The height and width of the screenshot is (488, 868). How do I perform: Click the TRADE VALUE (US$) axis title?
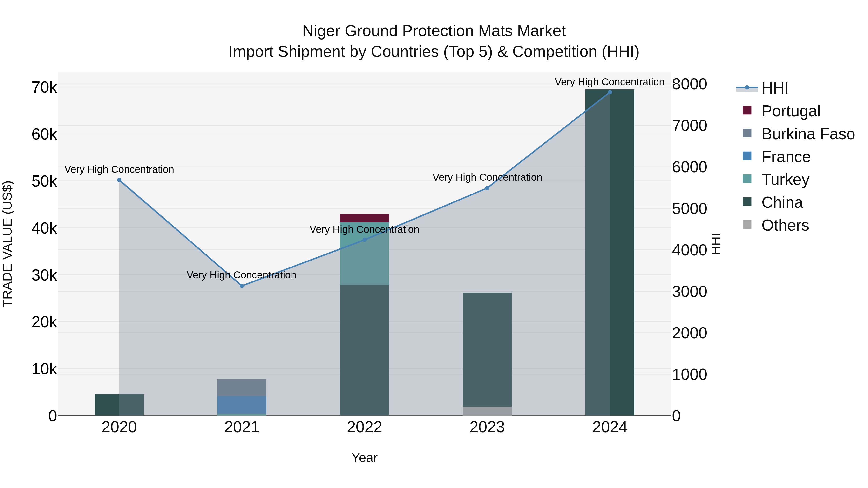(x=8, y=244)
